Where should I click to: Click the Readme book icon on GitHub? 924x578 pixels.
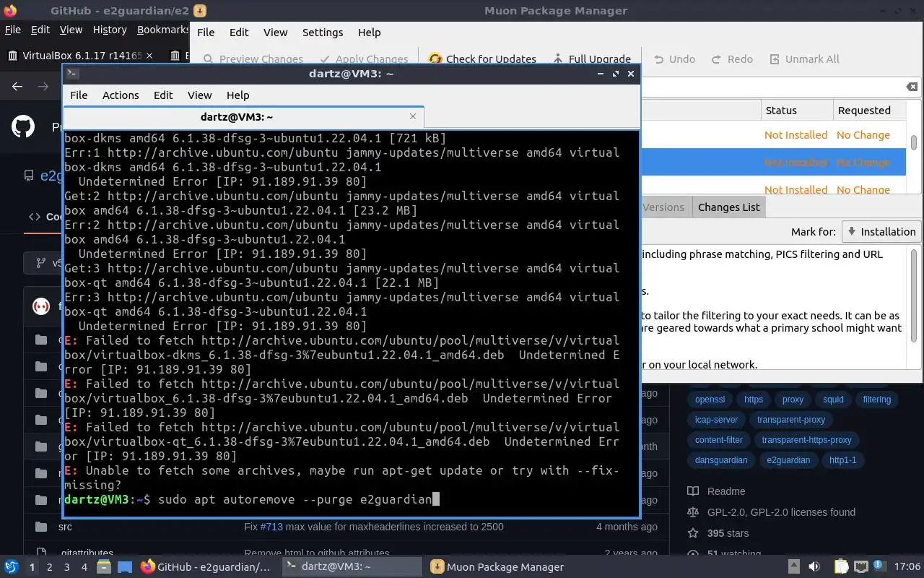click(x=693, y=491)
